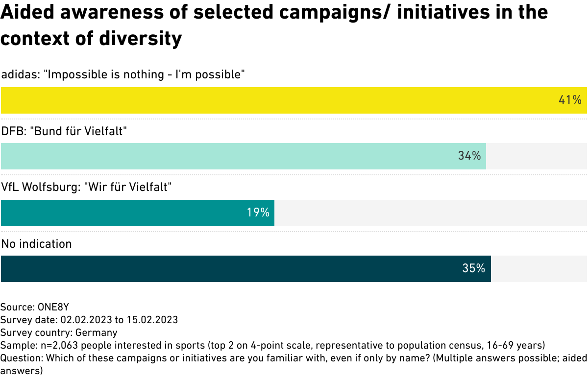
Task: Click the gray remainder of No indication bar
Action: pos(539,269)
